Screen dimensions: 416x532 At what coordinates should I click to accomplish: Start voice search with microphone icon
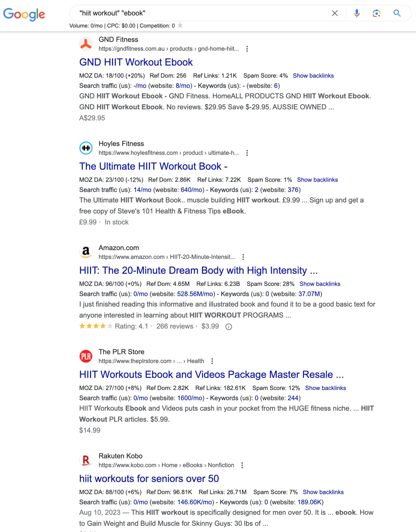tap(357, 13)
